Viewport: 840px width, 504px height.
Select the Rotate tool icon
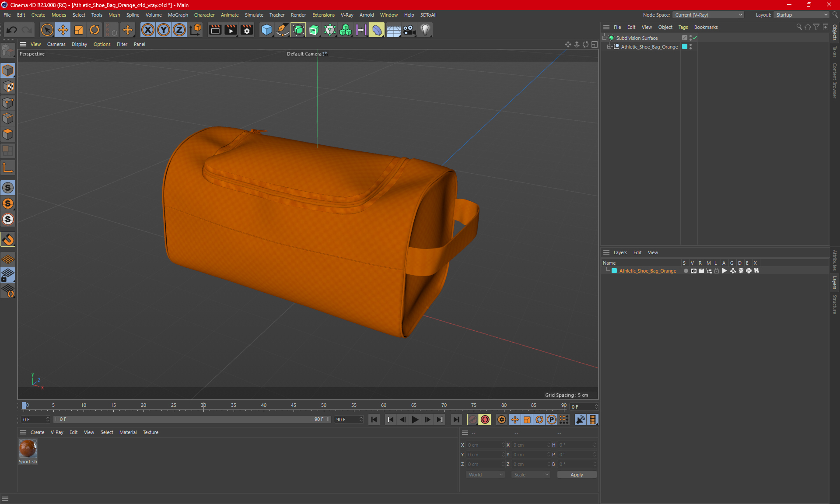(94, 30)
